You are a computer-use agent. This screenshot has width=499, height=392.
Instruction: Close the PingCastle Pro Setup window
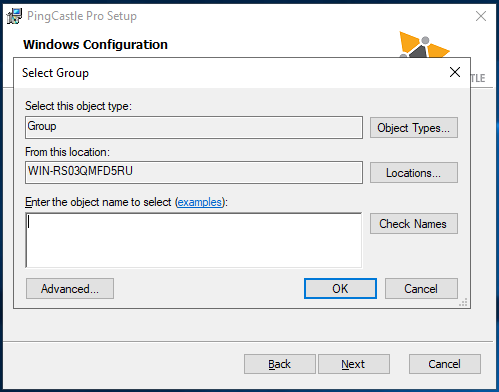click(x=481, y=16)
